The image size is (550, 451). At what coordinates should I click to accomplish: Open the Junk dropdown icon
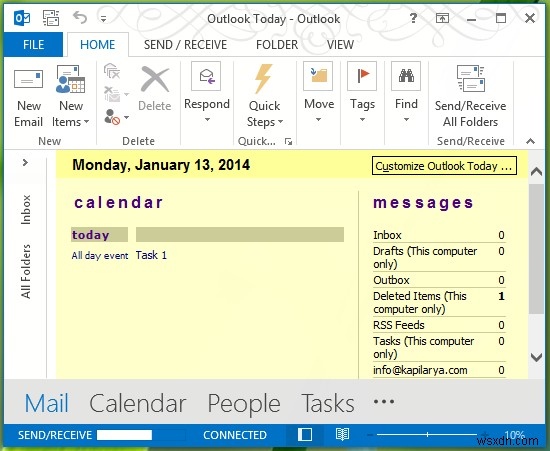click(116, 117)
